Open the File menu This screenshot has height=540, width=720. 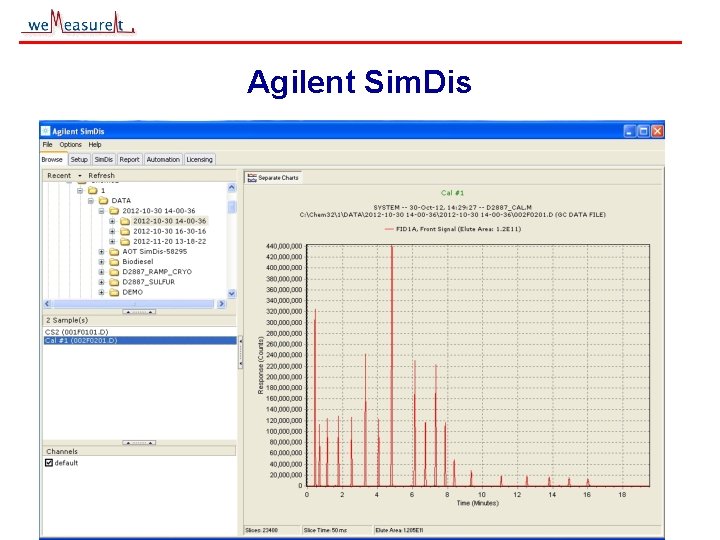(x=47, y=144)
